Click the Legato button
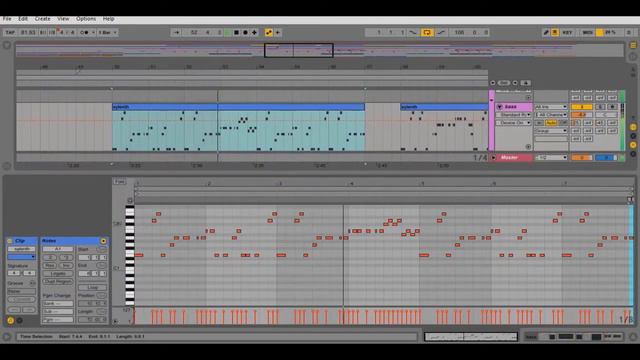 [58, 273]
